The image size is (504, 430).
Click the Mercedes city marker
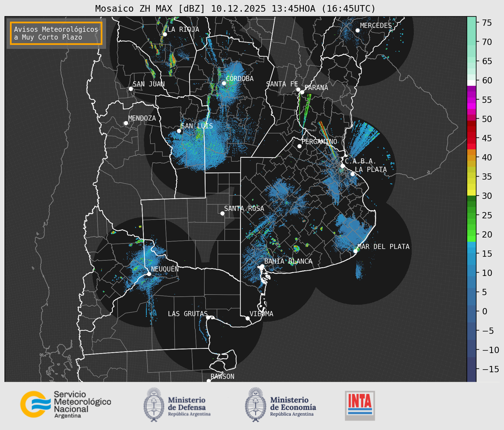tap(357, 31)
